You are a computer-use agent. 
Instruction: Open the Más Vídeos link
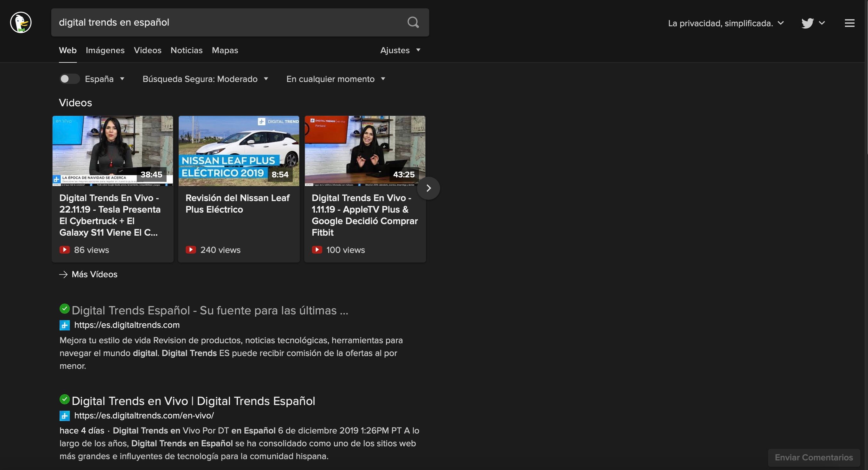(x=94, y=274)
